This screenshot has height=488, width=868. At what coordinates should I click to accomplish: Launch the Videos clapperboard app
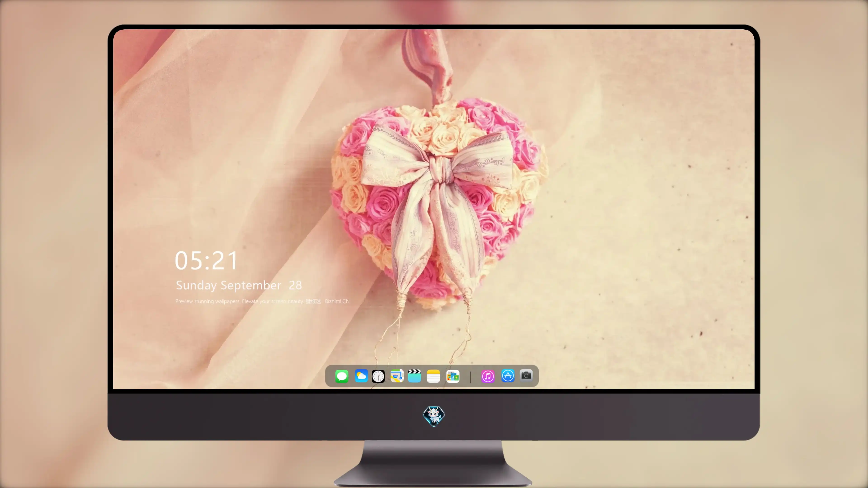[415, 376]
